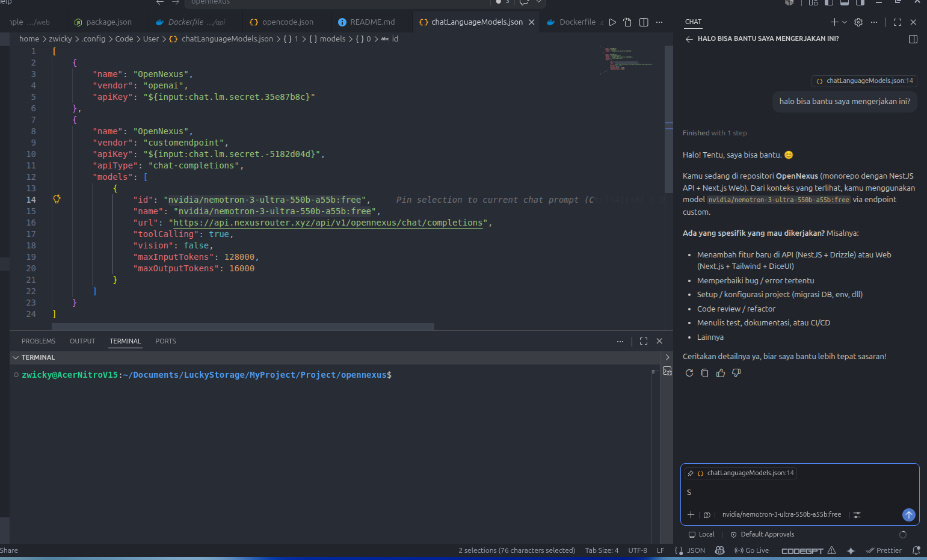The height and width of the screenshot is (560, 927).
Task: Change the JSON language mode
Action: pyautogui.click(x=696, y=551)
